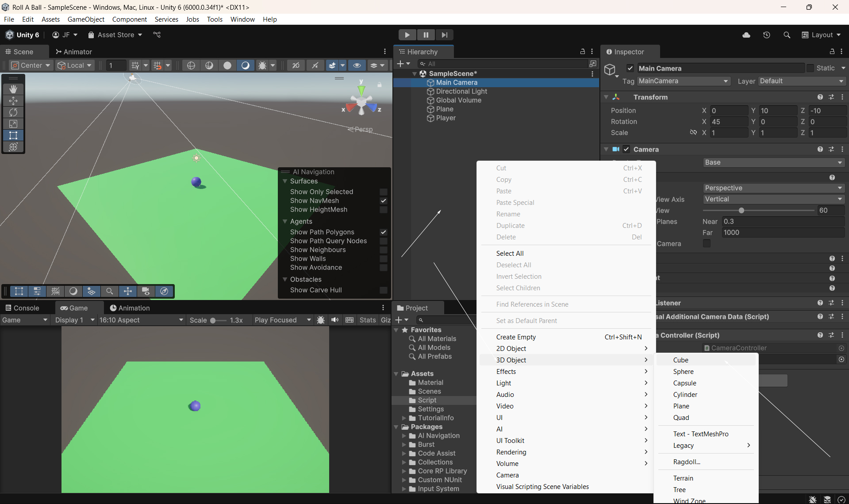849x504 pixels.
Task: Choose Cube from the 3D Object submenu
Action: tap(680, 360)
